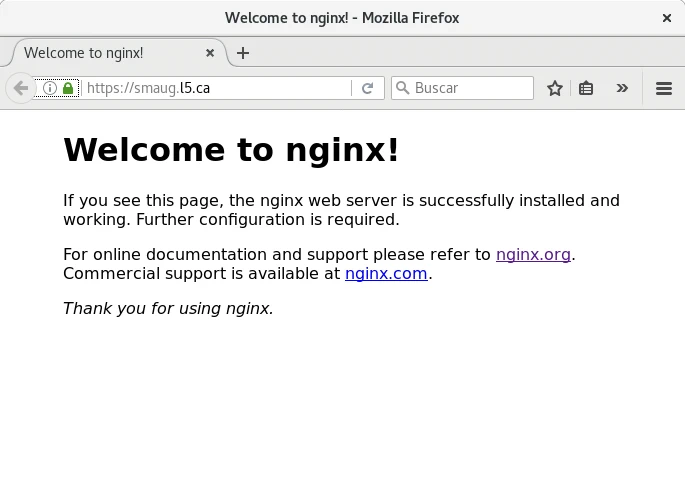Click the magnifier icon in search box
The image size is (685, 480).
pyautogui.click(x=403, y=88)
